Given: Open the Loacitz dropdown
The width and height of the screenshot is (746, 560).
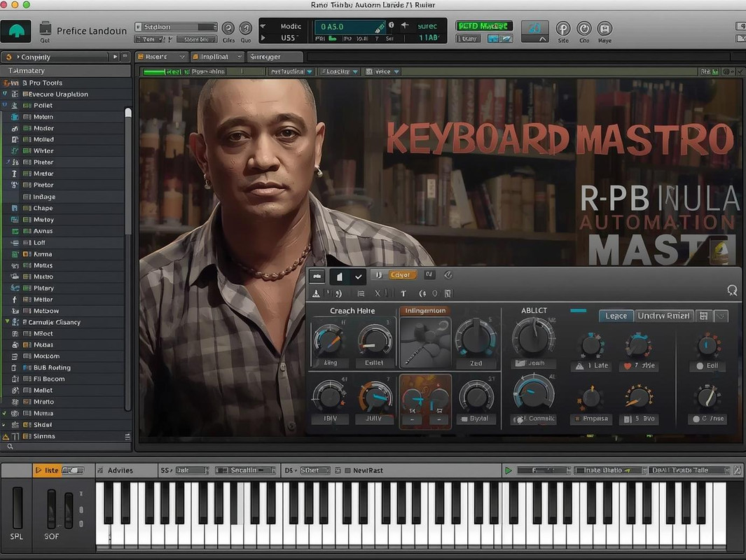Looking at the screenshot, I should 339,72.
